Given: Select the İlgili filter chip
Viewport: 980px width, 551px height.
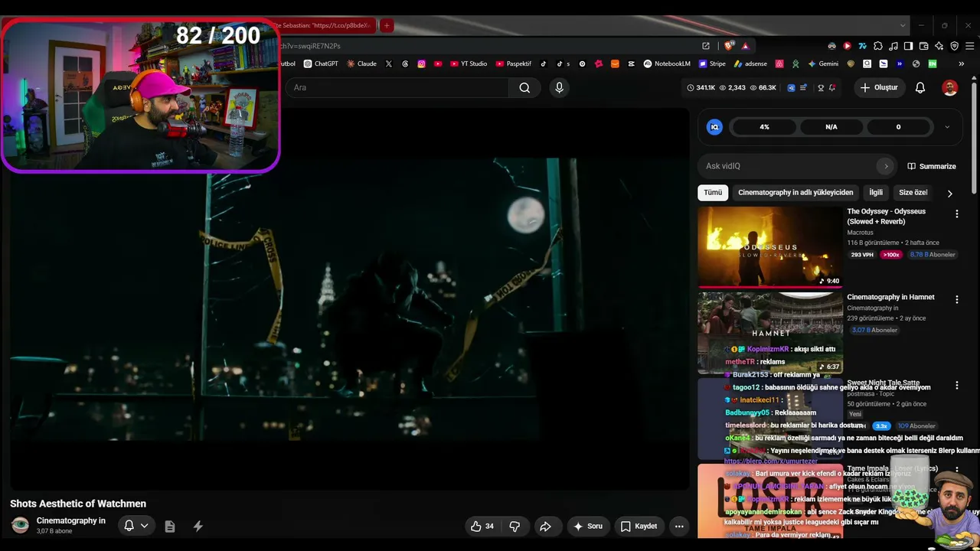Looking at the screenshot, I should point(876,193).
